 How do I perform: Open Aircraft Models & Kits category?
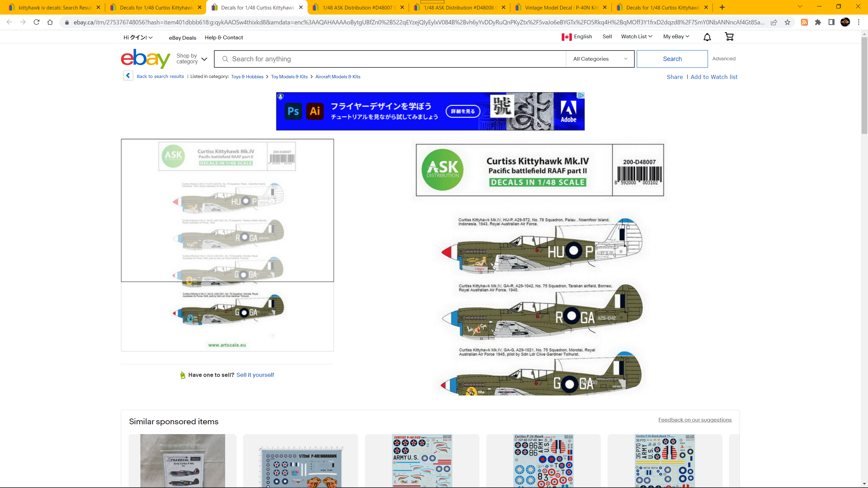coord(338,77)
